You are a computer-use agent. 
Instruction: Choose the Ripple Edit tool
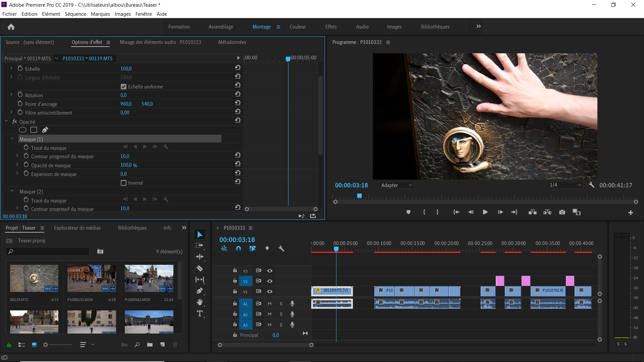click(200, 257)
